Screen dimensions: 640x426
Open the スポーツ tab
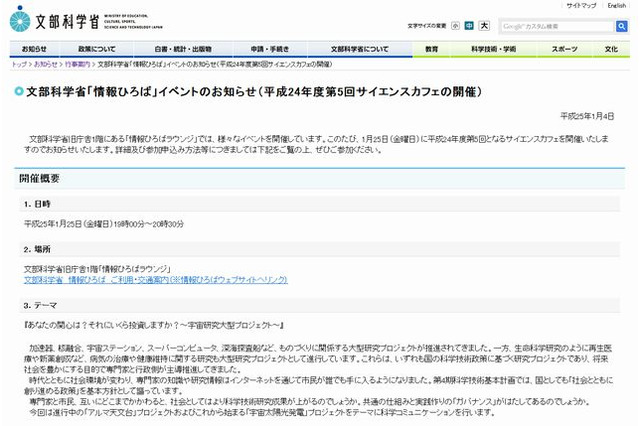pyautogui.click(x=564, y=49)
